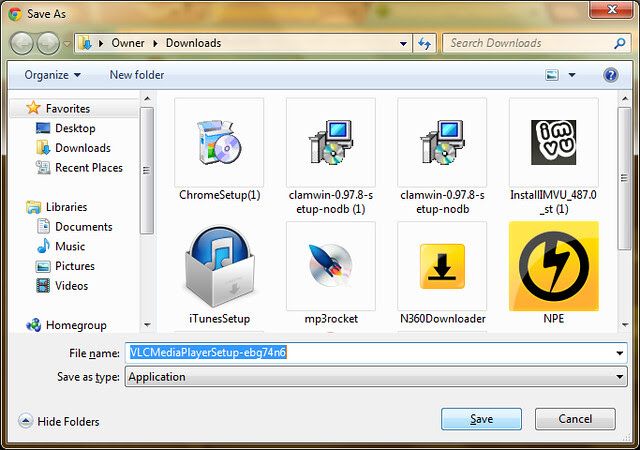Click the Libraries label text
Viewport: 640px width, 450px height.
(67, 207)
